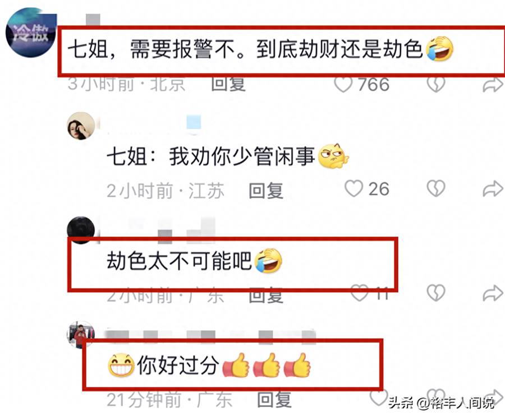This screenshot has width=505, height=420.
Task: Open the 冷傲 user avatar
Action: [x=31, y=33]
